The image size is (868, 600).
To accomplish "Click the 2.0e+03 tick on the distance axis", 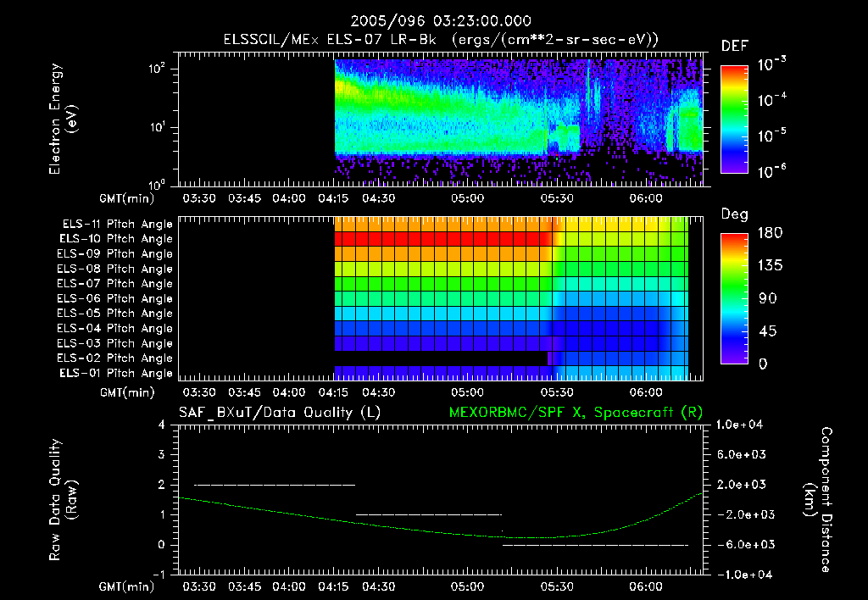I will 742,484.
